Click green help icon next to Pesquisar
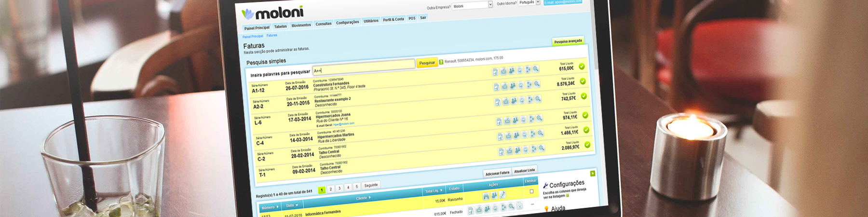Viewport: 868px width, 217px height. click(441, 62)
